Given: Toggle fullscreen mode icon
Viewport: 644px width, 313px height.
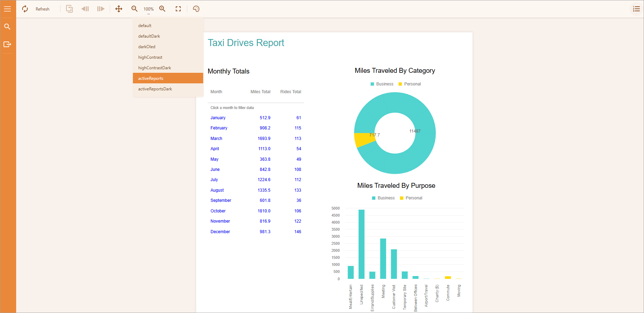Looking at the screenshot, I should (178, 9).
